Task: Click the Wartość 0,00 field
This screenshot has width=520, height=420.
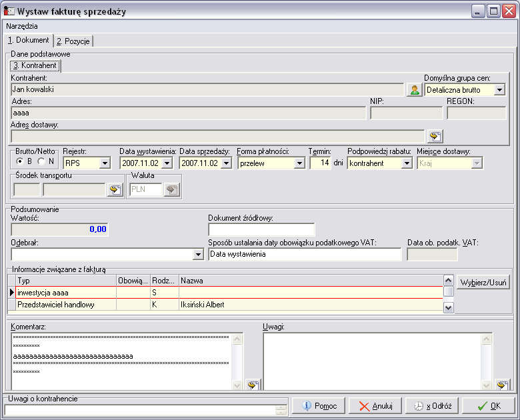Action: (x=60, y=229)
